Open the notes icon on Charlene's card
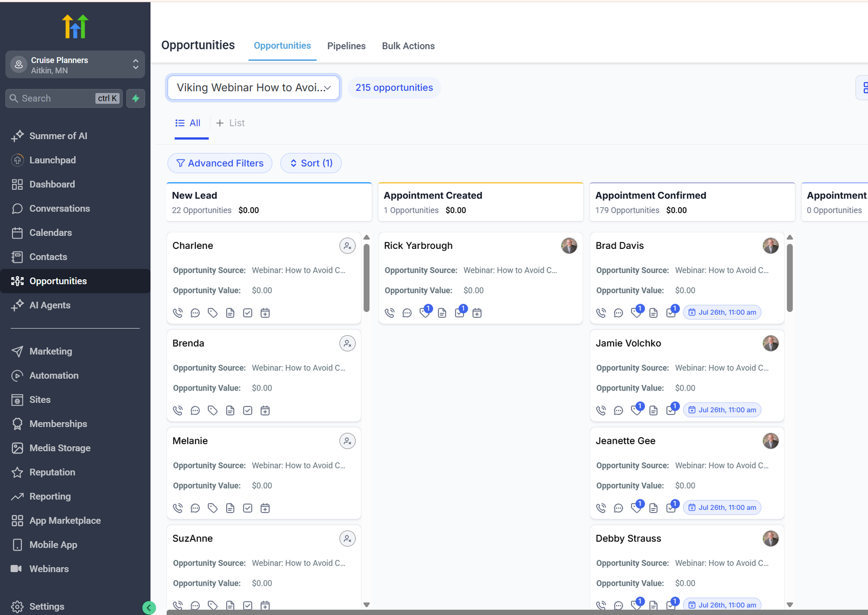Image resolution: width=868 pixels, height=615 pixels. coord(230,313)
